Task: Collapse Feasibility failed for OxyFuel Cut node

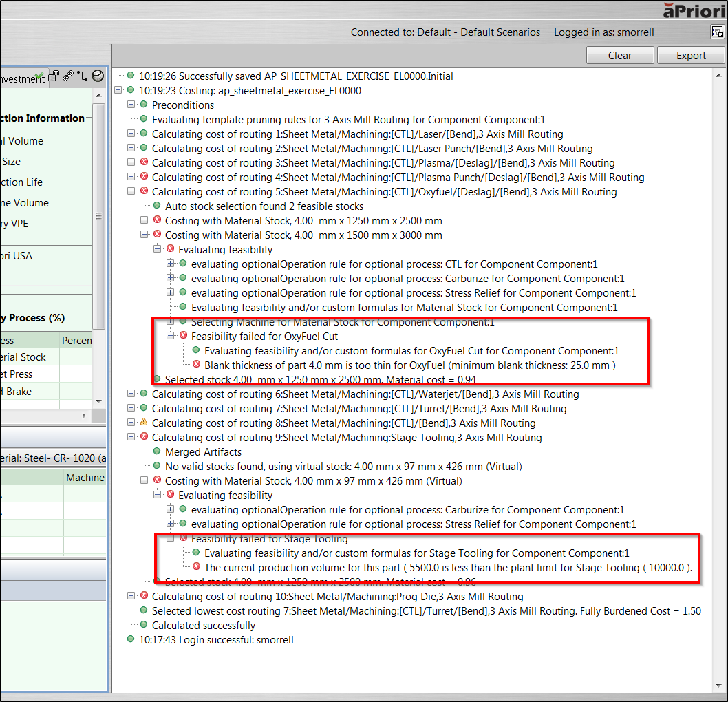Action: click(x=171, y=336)
